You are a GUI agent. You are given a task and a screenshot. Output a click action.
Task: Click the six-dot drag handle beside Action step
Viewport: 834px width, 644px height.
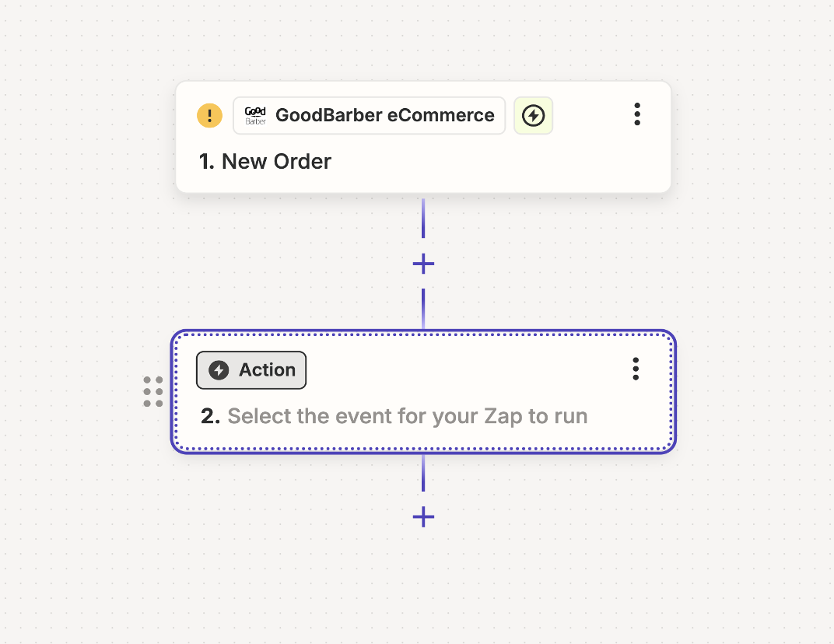pos(153,391)
